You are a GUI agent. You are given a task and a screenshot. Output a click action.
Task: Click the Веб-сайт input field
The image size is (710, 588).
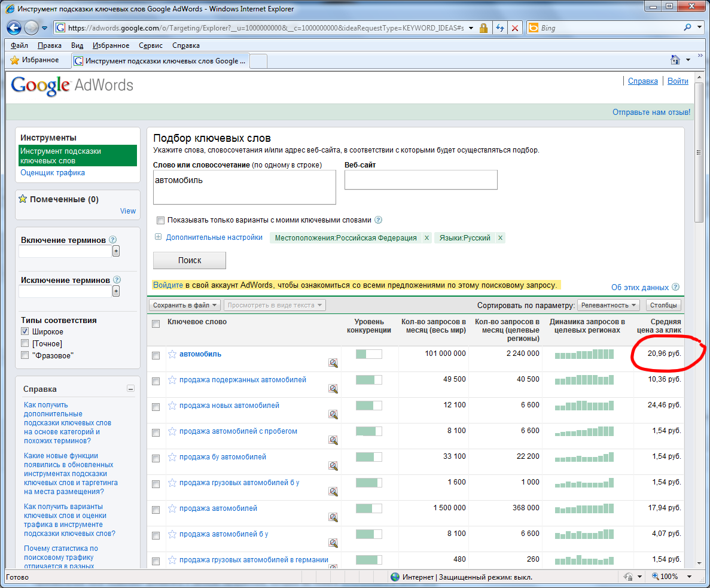pos(420,180)
